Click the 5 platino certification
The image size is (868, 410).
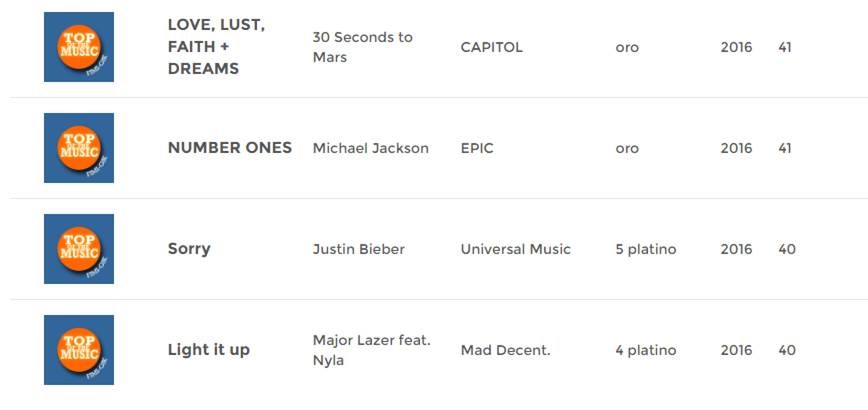coord(646,250)
